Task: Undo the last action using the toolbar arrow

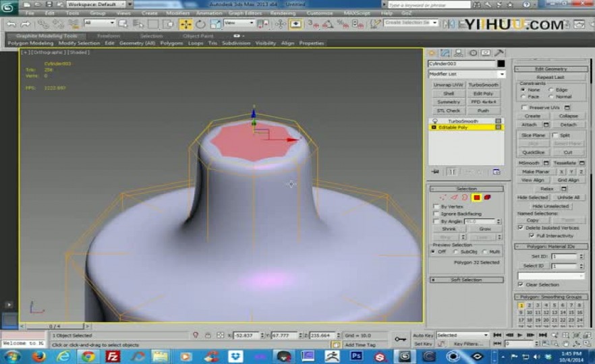Action: [11, 24]
